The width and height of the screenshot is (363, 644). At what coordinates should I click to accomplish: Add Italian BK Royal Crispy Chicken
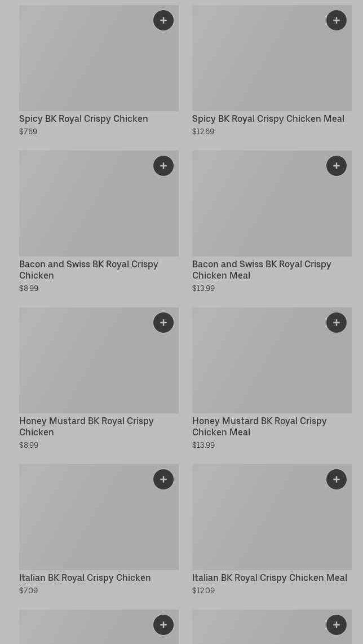[163, 479]
